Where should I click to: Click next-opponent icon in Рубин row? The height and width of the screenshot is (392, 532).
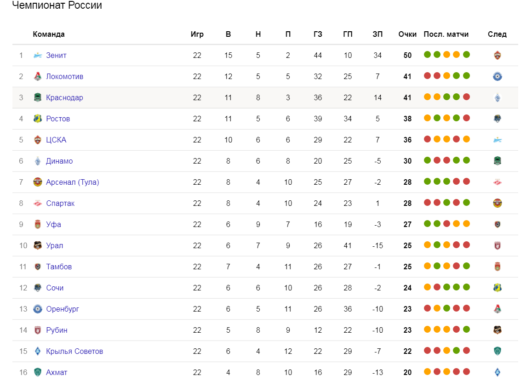498,330
